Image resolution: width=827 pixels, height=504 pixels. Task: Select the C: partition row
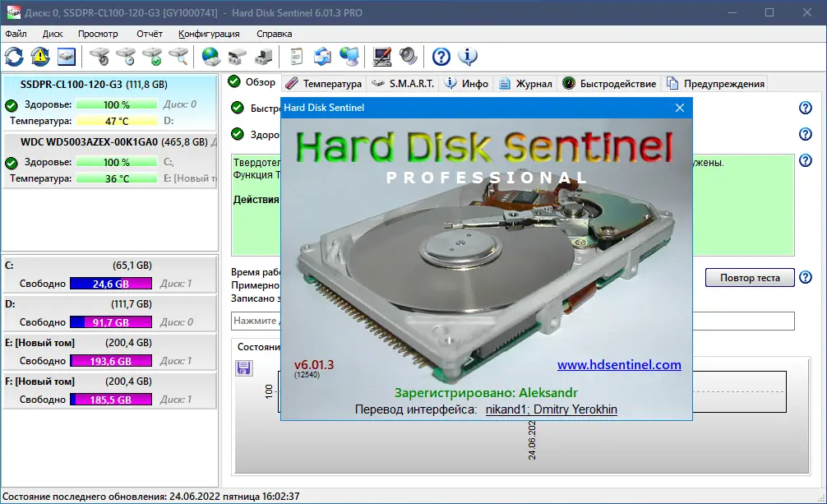(x=109, y=275)
